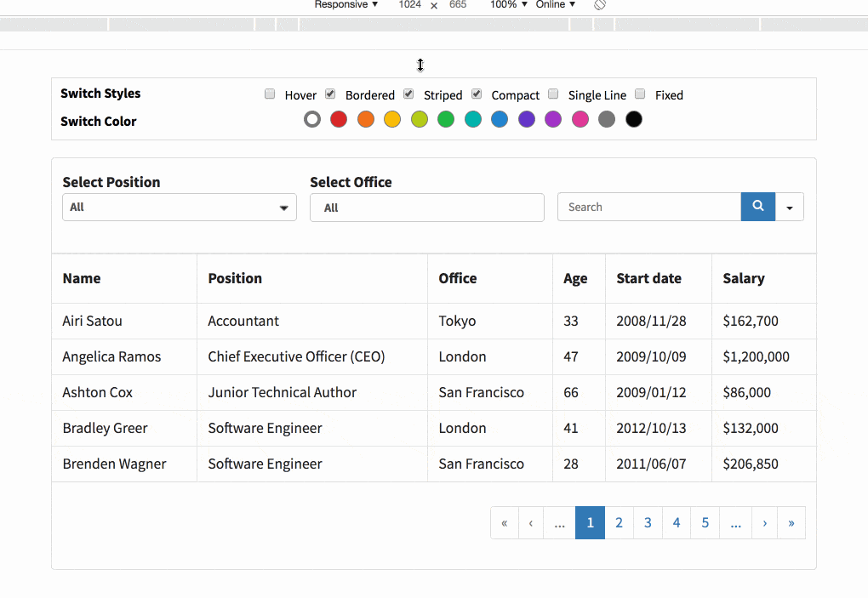
Task: Click the blue search magnifier button
Action: tap(757, 207)
